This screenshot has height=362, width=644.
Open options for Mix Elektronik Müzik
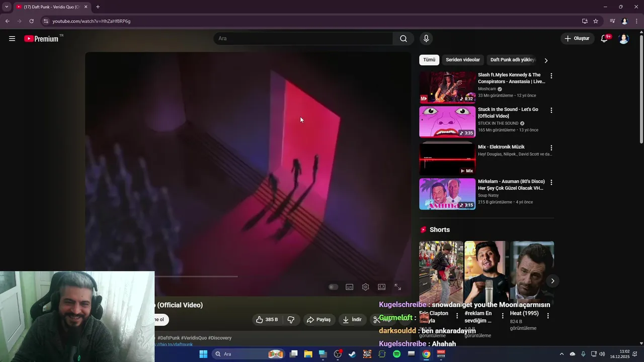tap(551, 148)
